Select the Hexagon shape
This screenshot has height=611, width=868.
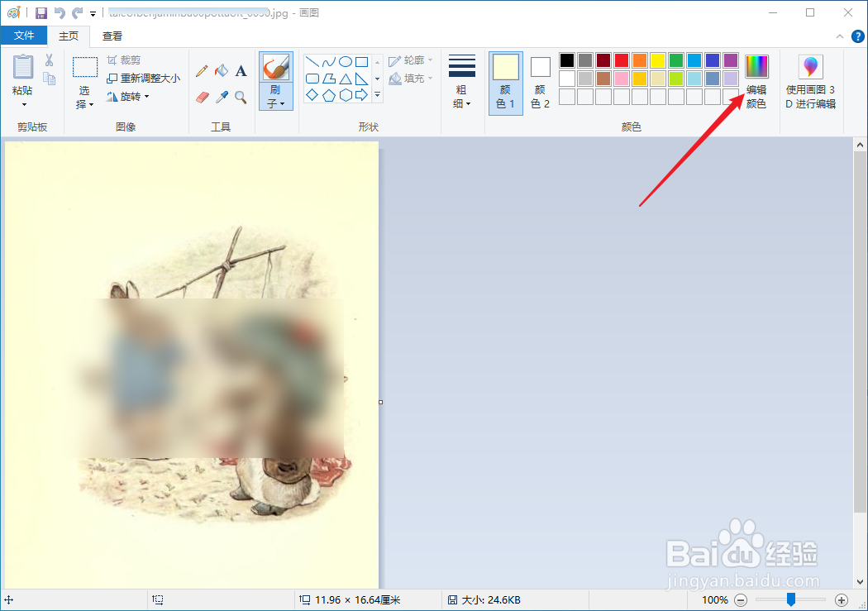coord(346,95)
